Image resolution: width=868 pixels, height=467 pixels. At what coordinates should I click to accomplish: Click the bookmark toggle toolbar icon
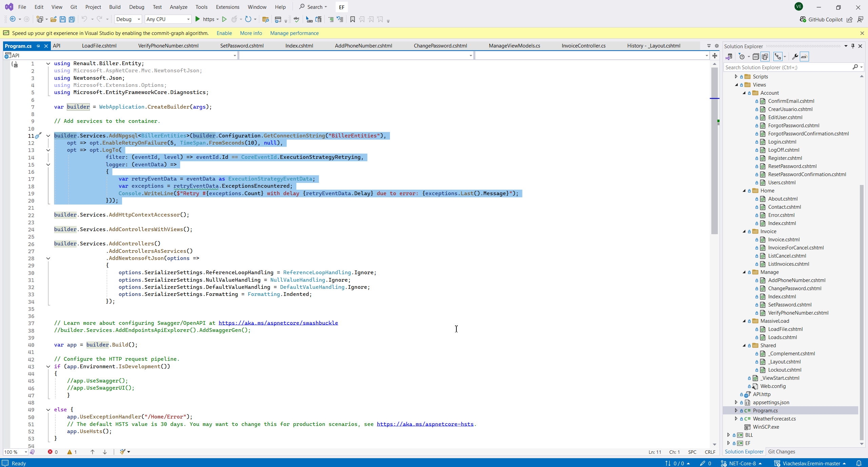click(353, 19)
